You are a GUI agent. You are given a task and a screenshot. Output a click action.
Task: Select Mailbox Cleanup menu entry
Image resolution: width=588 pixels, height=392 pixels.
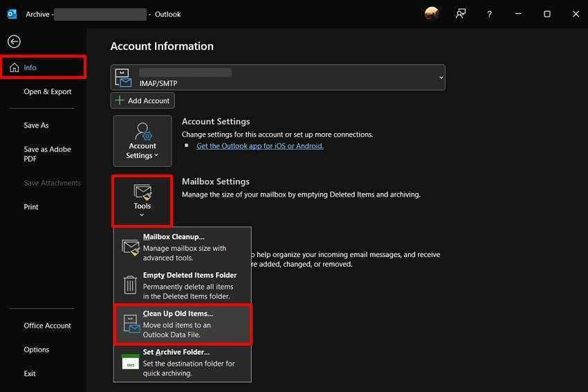tap(183, 247)
